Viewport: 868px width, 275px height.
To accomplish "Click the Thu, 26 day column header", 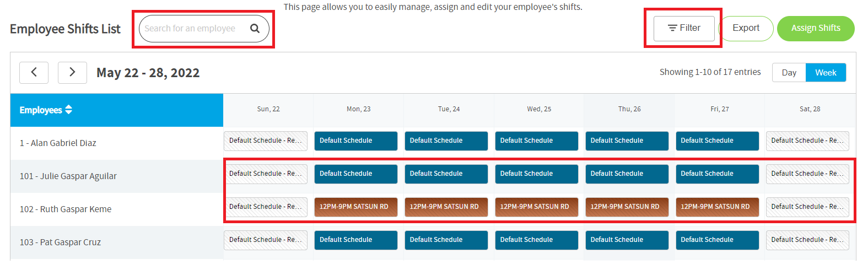I will pyautogui.click(x=629, y=109).
